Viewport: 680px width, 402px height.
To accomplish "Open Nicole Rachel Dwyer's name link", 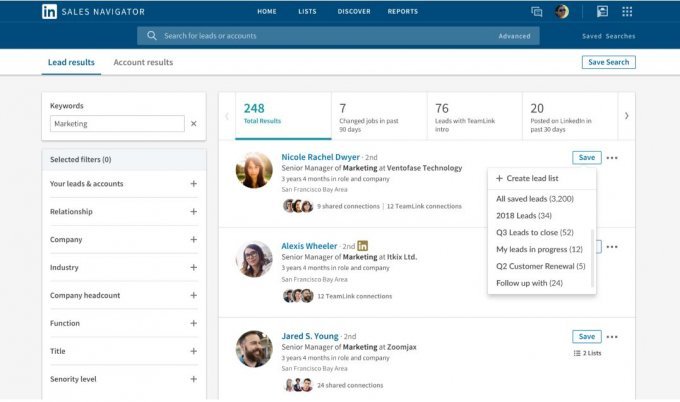I will click(320, 157).
